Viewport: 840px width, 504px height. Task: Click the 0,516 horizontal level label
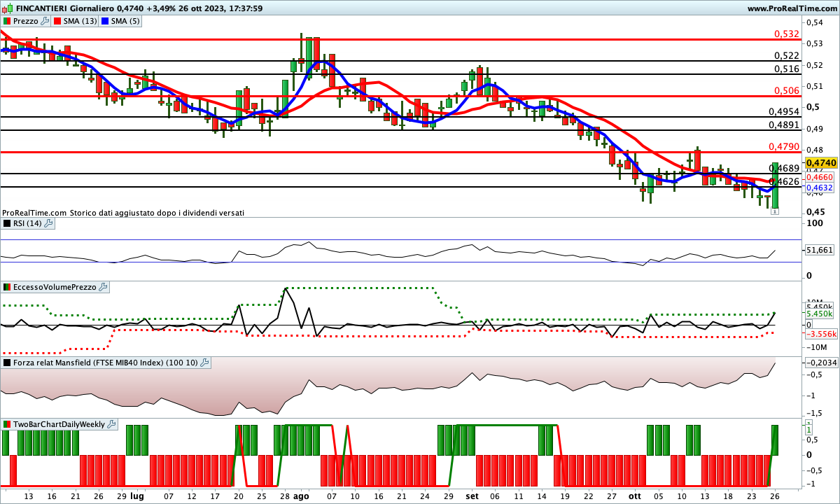coord(787,69)
